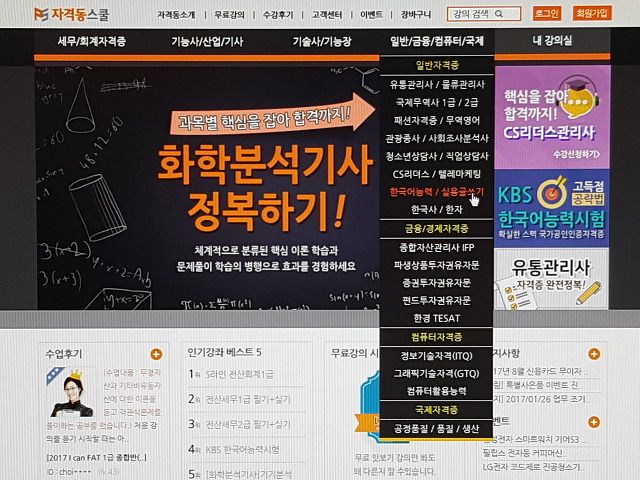Open 2017 I can FAT 1급 review
This screenshot has height=480, width=640.
click(97, 457)
